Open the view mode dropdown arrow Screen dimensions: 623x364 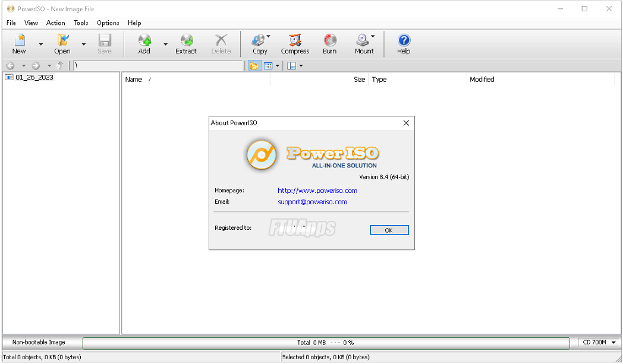click(278, 66)
